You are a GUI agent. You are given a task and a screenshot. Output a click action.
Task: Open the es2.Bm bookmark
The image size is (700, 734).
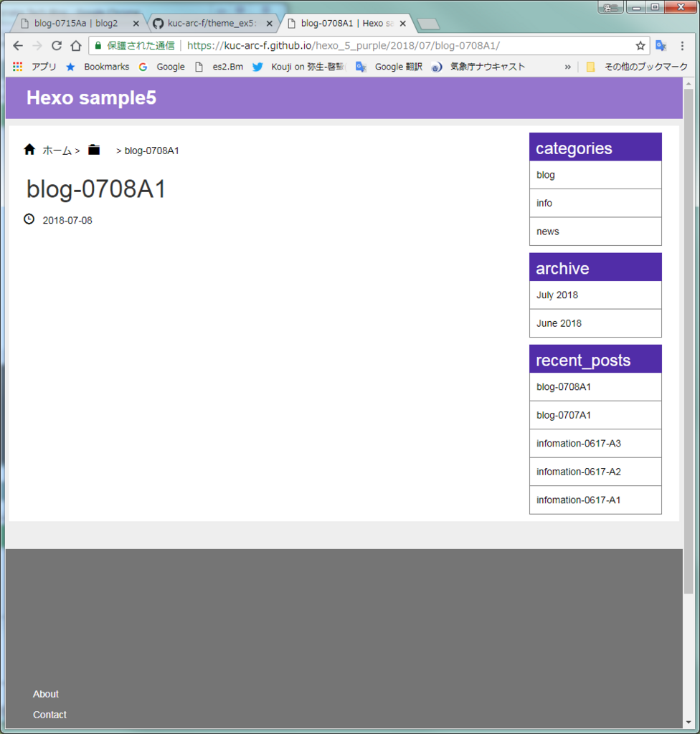coord(219,67)
